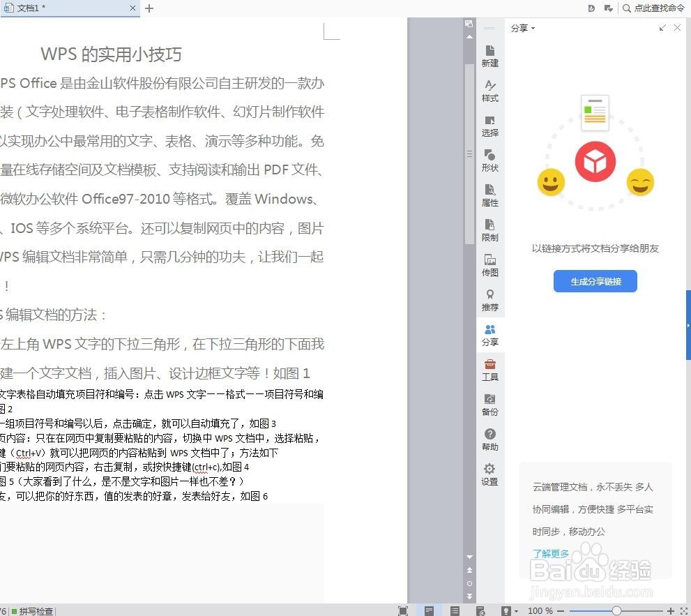
Task: Open the 了解更多 link
Action: pos(551,553)
